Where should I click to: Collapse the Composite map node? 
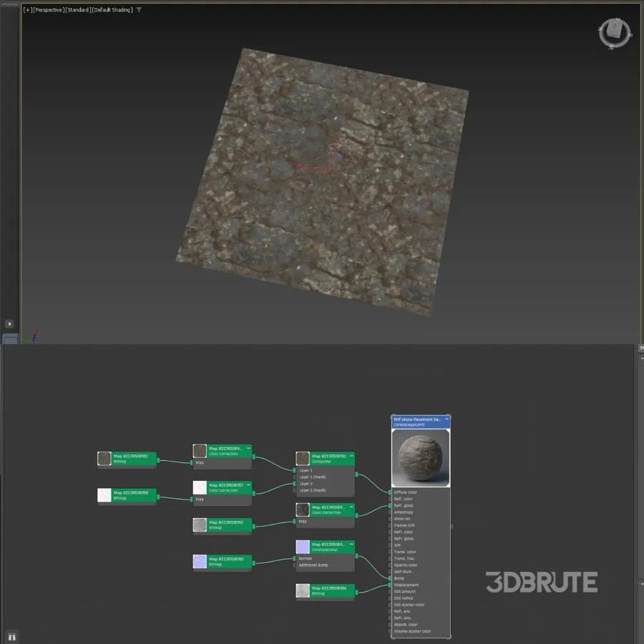click(351, 456)
